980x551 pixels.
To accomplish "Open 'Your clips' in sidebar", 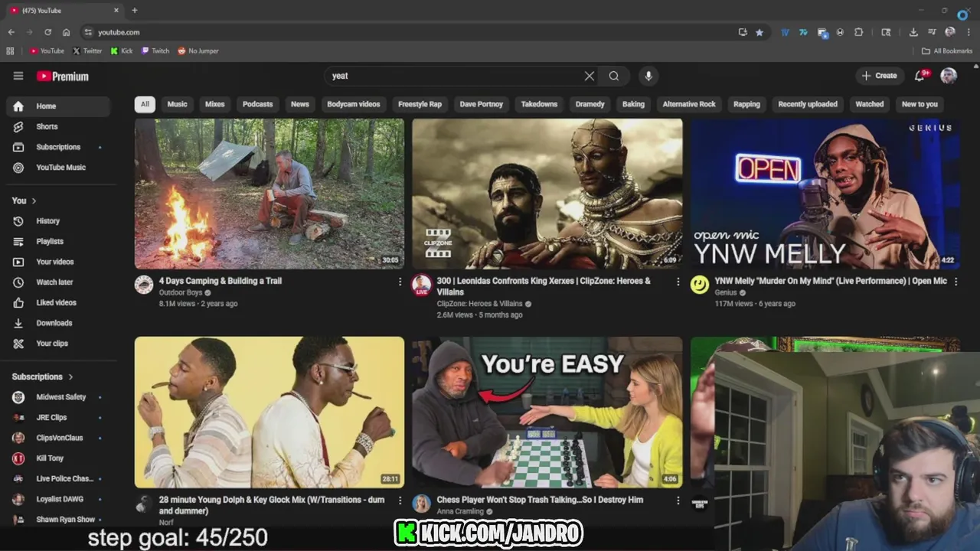I will click(58, 344).
